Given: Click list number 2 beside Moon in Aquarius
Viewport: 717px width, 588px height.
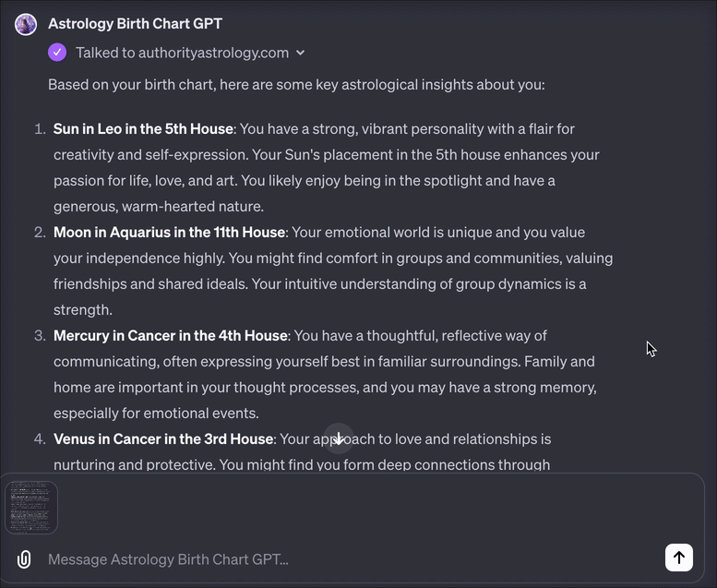Looking at the screenshot, I should 40,233.
